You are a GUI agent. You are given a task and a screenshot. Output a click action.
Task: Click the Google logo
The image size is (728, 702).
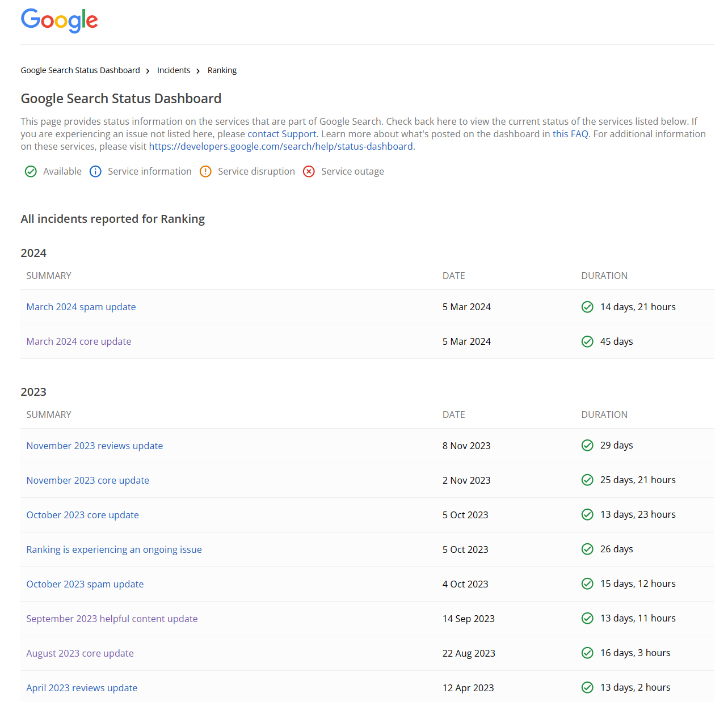point(60,21)
